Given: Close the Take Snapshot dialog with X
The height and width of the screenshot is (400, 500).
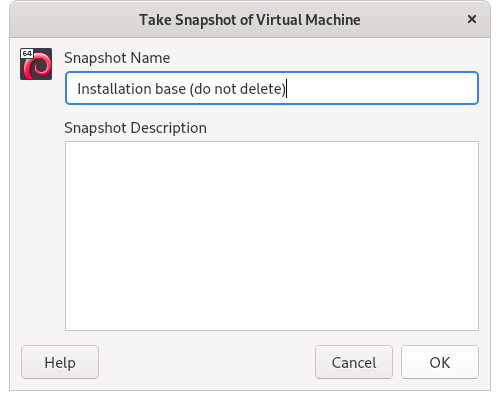Looking at the screenshot, I should click(x=472, y=19).
